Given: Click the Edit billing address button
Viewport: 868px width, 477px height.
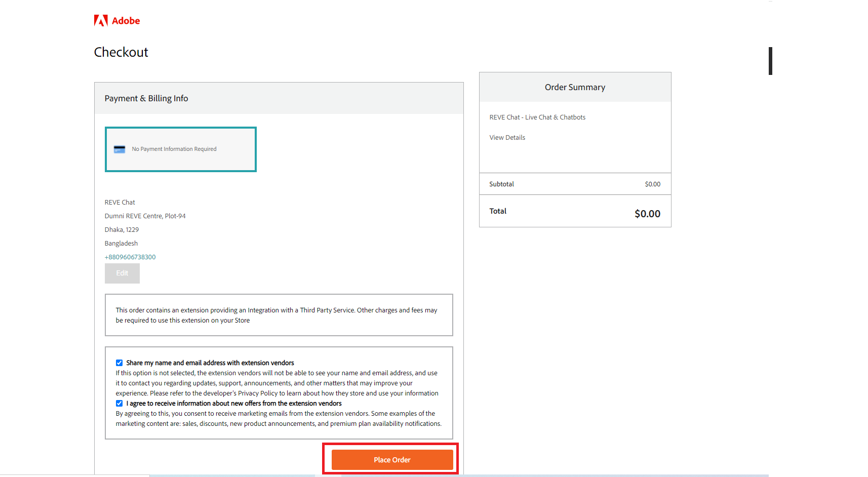Looking at the screenshot, I should coord(122,273).
